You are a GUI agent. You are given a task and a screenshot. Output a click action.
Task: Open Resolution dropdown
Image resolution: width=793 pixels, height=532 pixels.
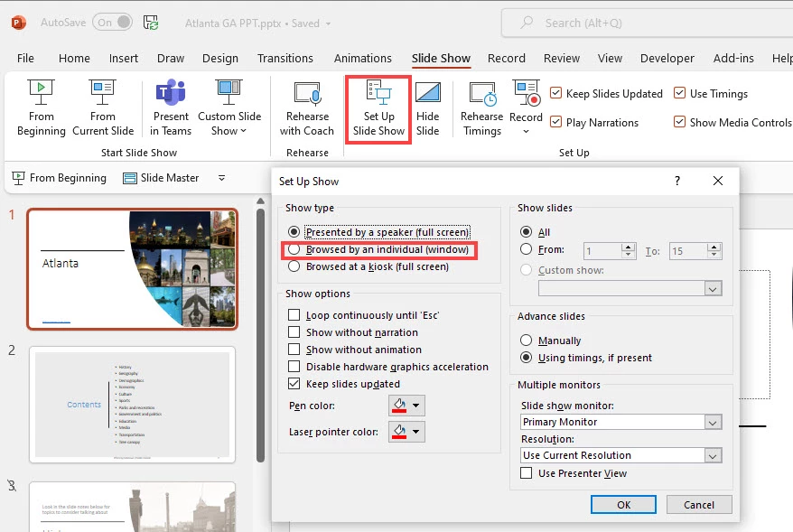713,455
